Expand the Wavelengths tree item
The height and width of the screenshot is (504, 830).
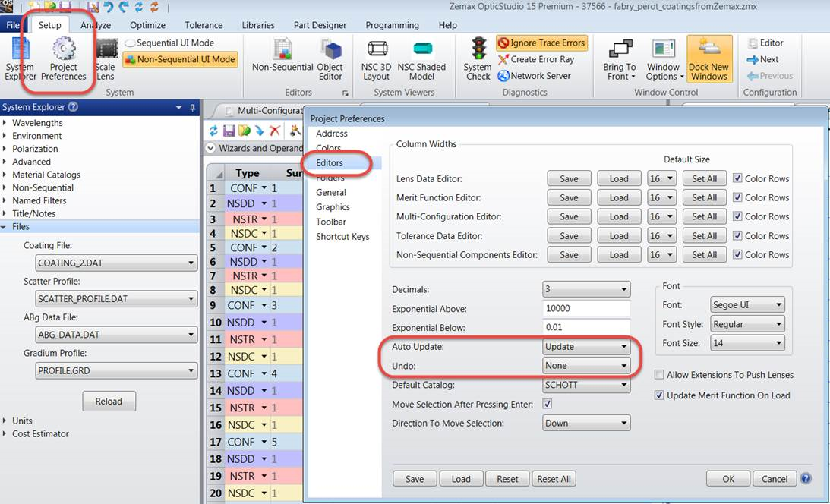point(5,123)
